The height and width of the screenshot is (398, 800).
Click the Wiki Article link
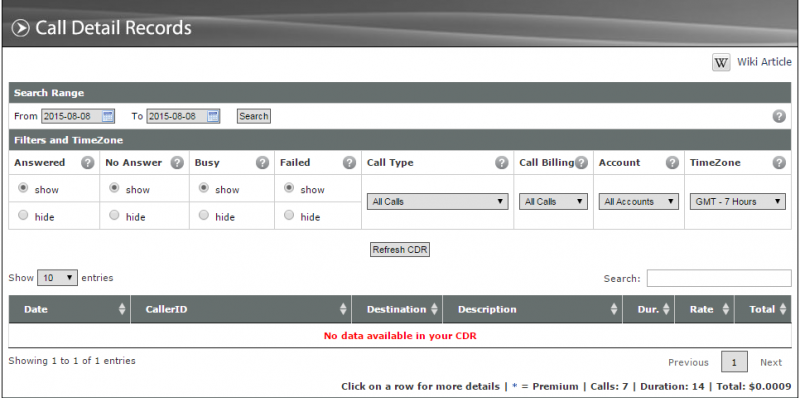764,62
